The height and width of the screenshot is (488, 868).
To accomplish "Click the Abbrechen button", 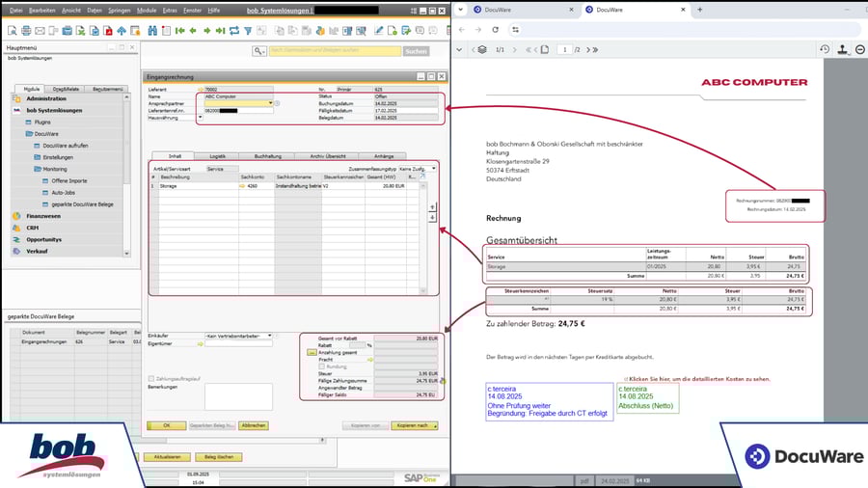I will tap(254, 425).
